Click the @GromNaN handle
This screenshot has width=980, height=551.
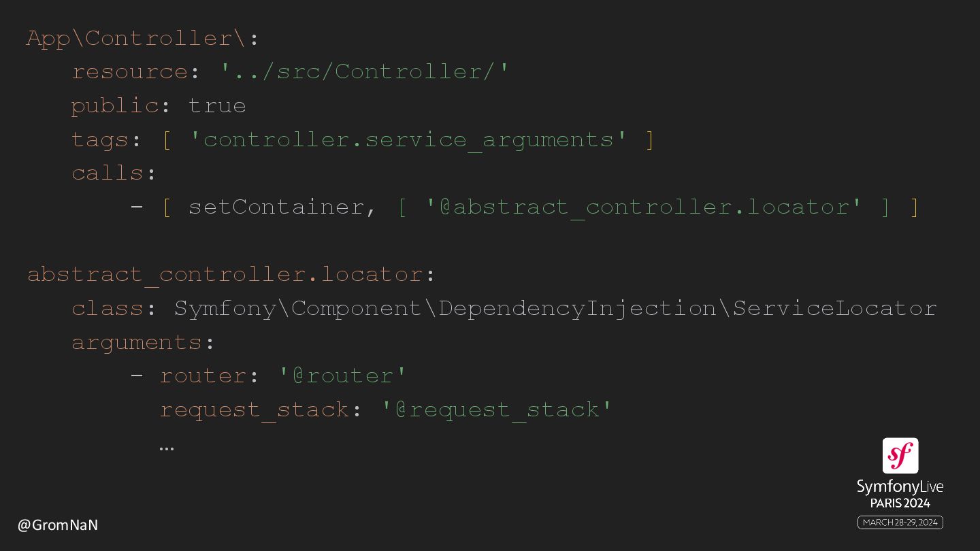58,525
